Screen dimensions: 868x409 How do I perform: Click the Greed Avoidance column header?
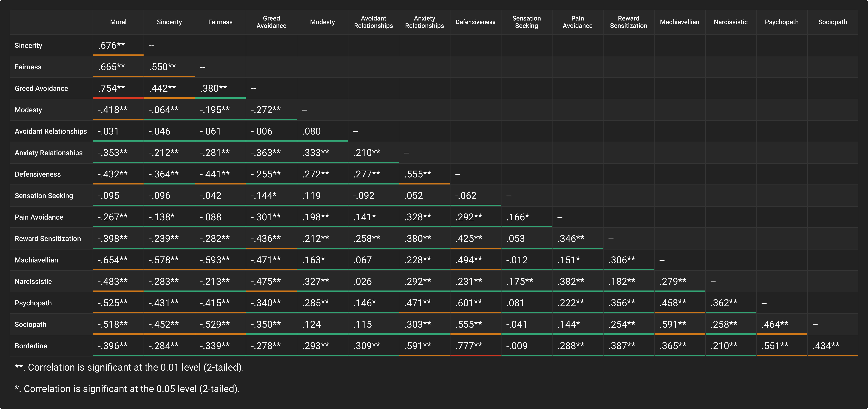[271, 22]
